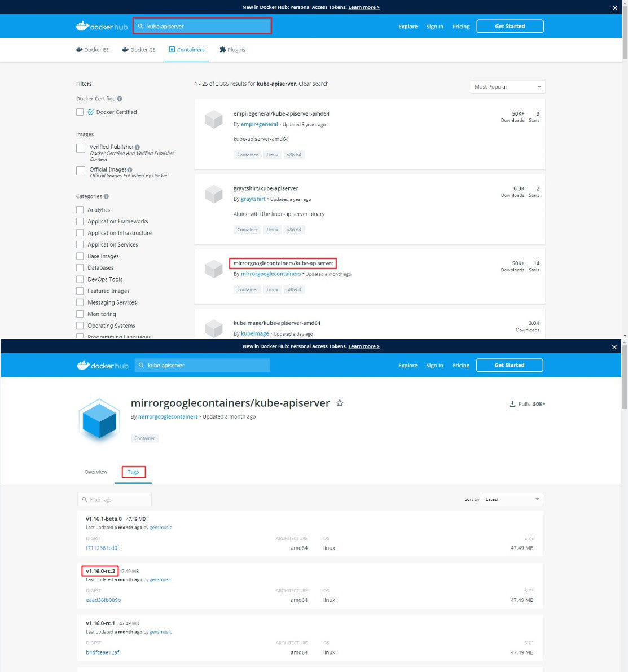Open the Sort by Latest dropdown

pos(513,499)
